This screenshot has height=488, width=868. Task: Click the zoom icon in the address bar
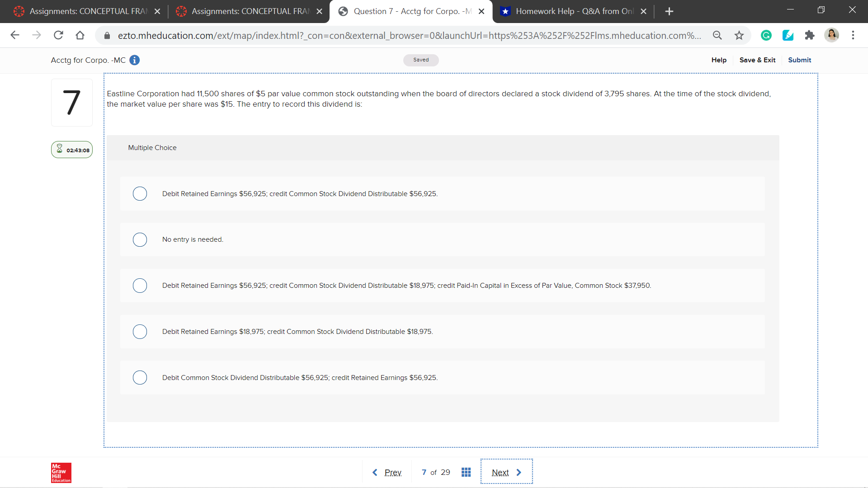[717, 35]
